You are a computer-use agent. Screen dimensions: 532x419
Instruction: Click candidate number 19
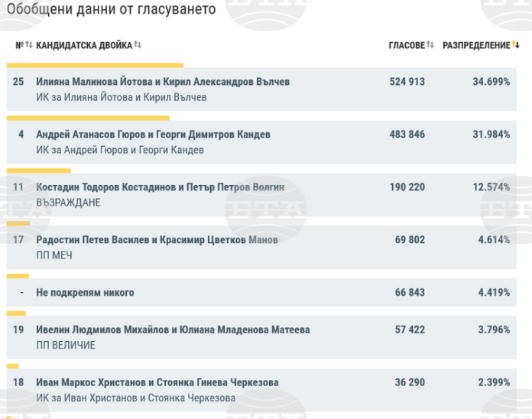pyautogui.click(x=18, y=330)
